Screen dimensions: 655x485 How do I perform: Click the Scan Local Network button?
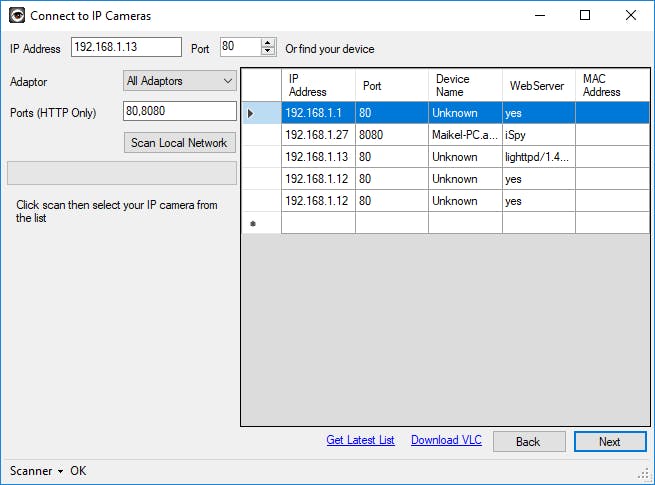click(179, 143)
